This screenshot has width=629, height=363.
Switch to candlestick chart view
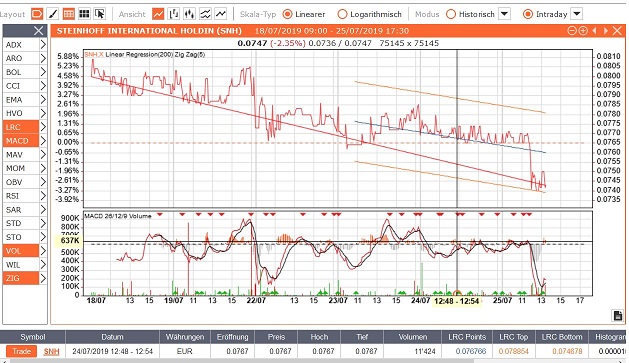point(189,14)
